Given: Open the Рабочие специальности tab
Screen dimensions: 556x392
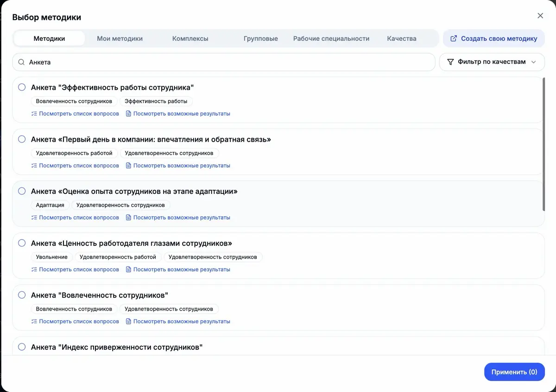Looking at the screenshot, I should [331, 38].
